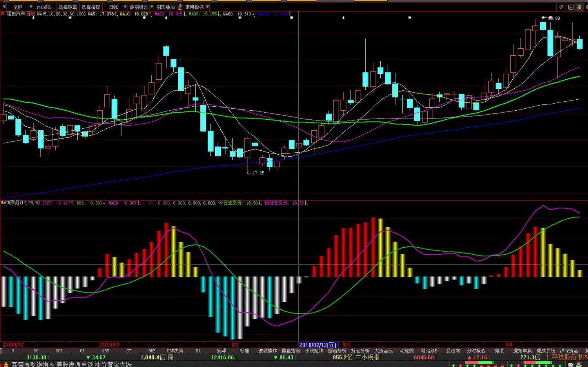The width and height of the screenshot is (588, 367).
Task: Click the 福田汽车 stock name label
Action: click(x=16, y=14)
